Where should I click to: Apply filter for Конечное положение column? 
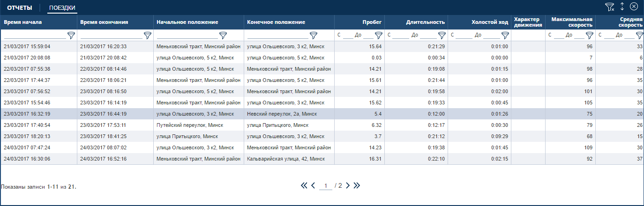click(x=314, y=35)
